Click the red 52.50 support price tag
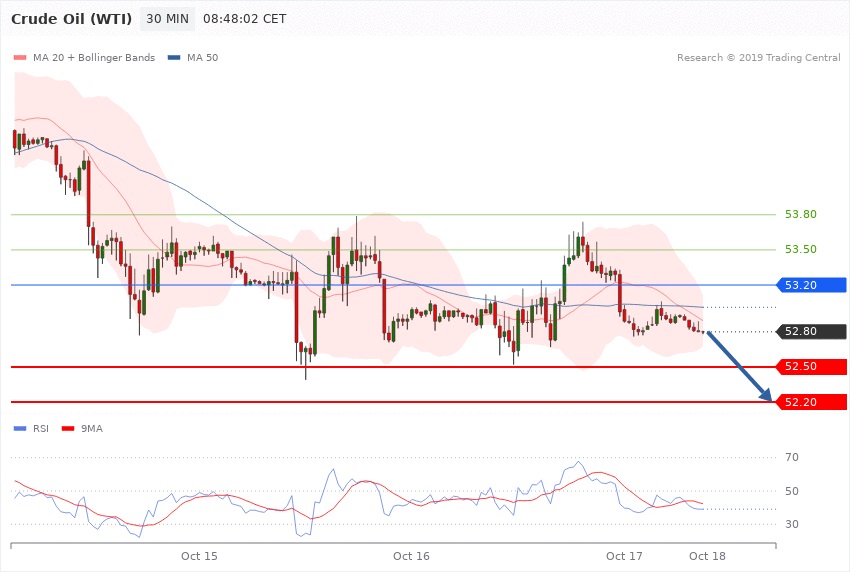 [812, 367]
